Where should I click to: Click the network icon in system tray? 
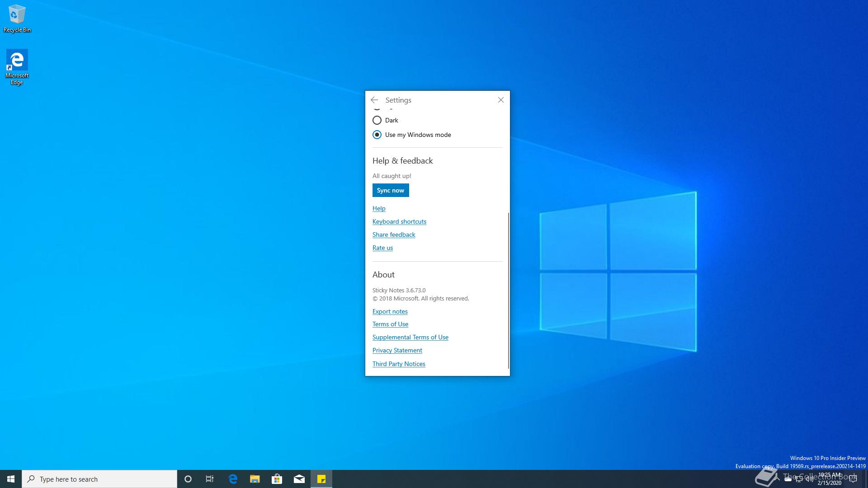click(798, 479)
